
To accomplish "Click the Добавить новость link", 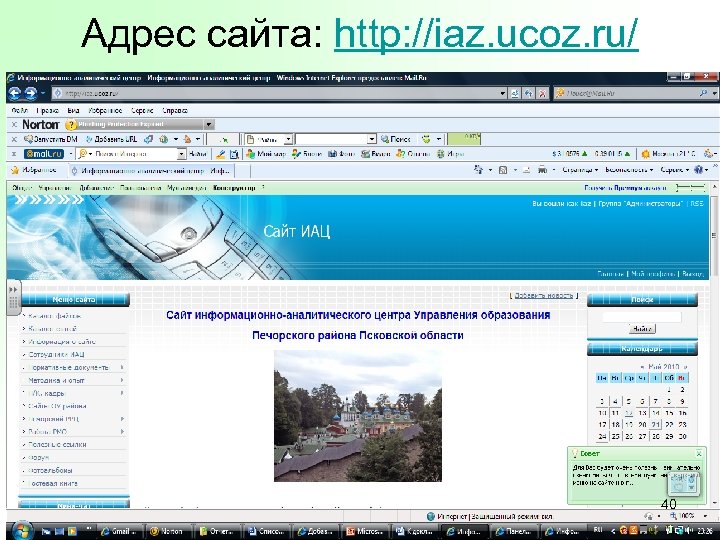I will pos(544,296).
